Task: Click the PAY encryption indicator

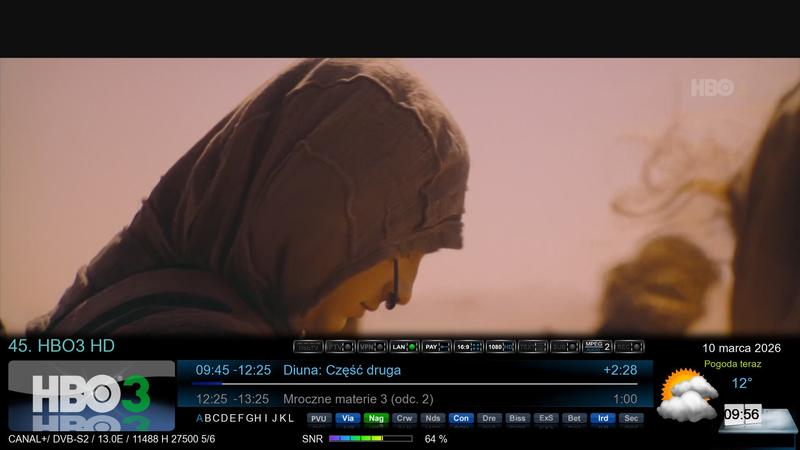Action: pyautogui.click(x=437, y=347)
